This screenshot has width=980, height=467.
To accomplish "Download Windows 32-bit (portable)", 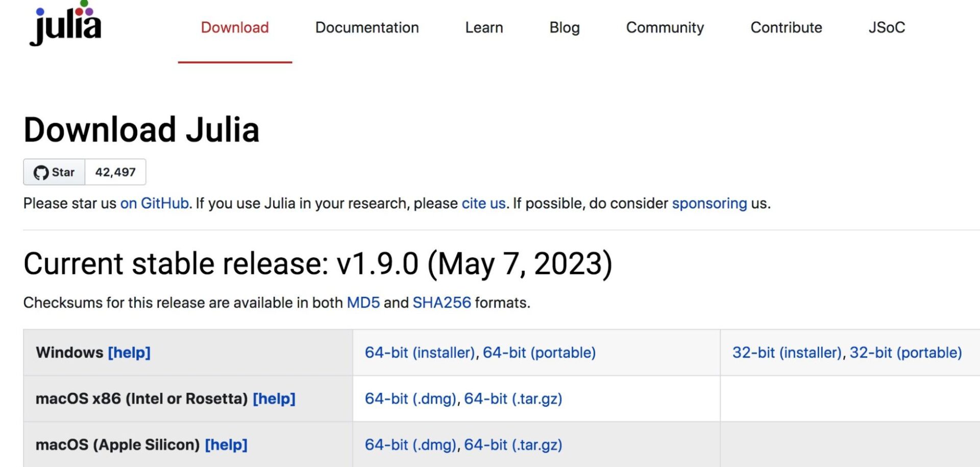I will 906,353.
